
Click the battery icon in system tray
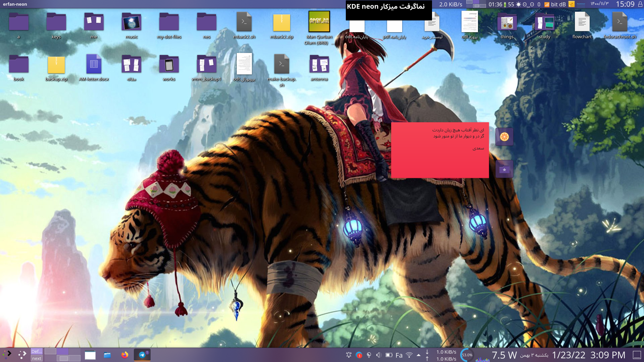pos(389,355)
